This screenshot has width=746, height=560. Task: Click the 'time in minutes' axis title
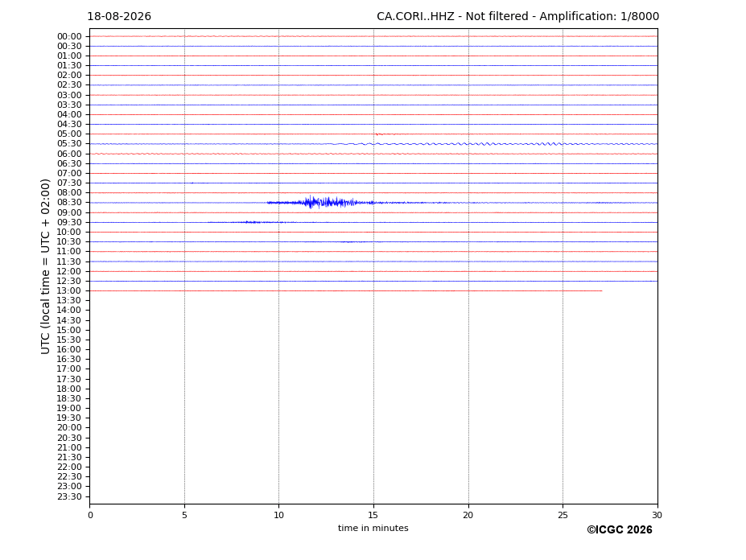373,528
